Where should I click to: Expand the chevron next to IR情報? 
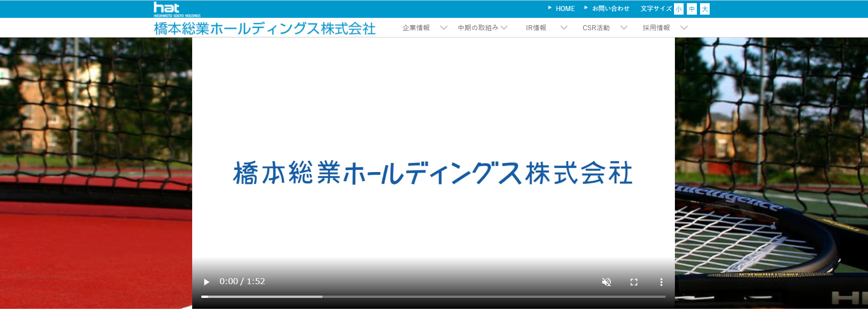pyautogui.click(x=564, y=28)
